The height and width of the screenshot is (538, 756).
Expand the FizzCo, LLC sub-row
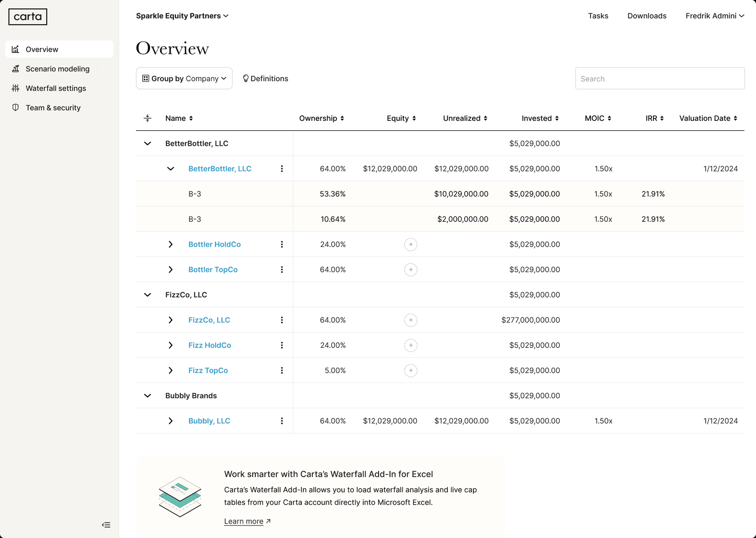(171, 320)
